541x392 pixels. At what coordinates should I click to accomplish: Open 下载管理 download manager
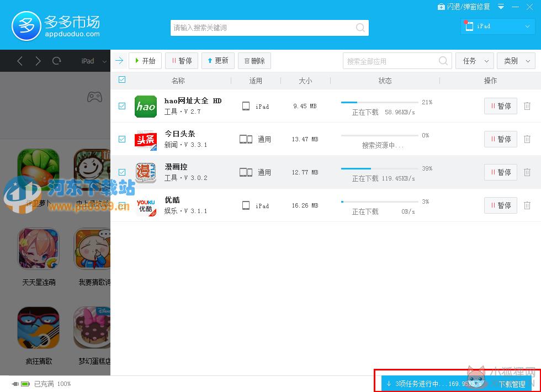512,384
